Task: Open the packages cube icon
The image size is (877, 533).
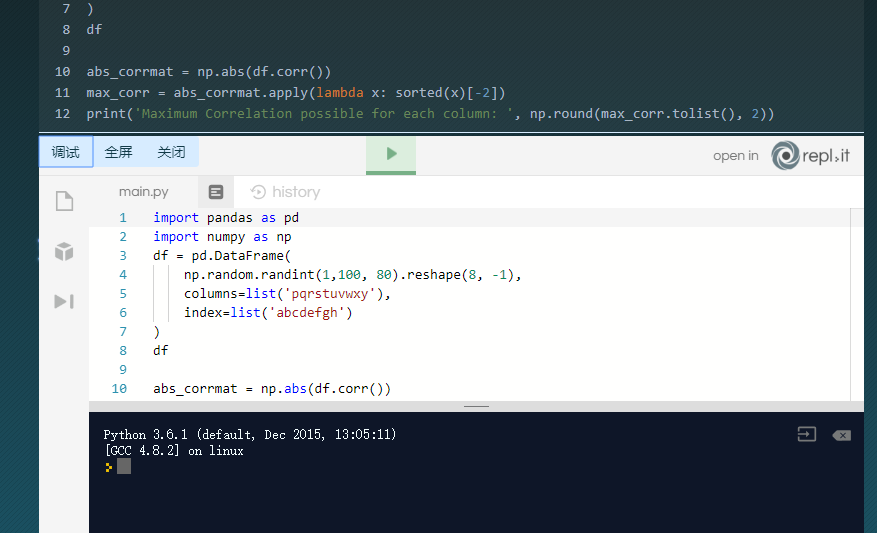Action: [x=64, y=252]
